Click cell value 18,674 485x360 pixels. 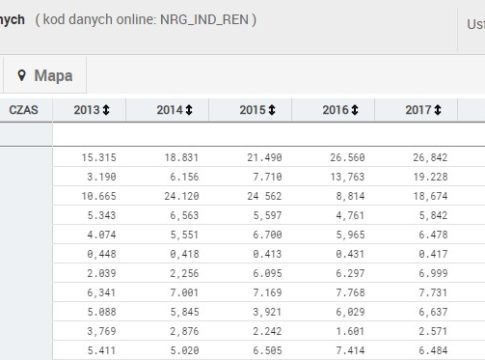[x=430, y=196]
